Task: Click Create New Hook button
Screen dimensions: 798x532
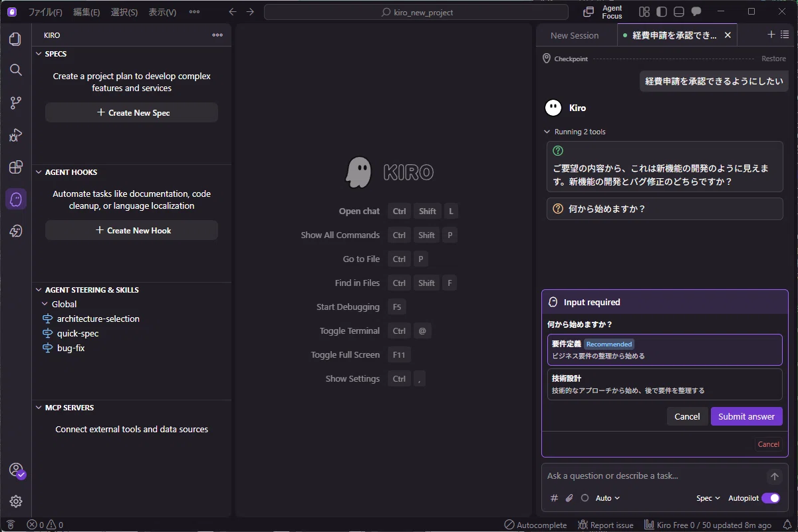Action: coord(132,230)
